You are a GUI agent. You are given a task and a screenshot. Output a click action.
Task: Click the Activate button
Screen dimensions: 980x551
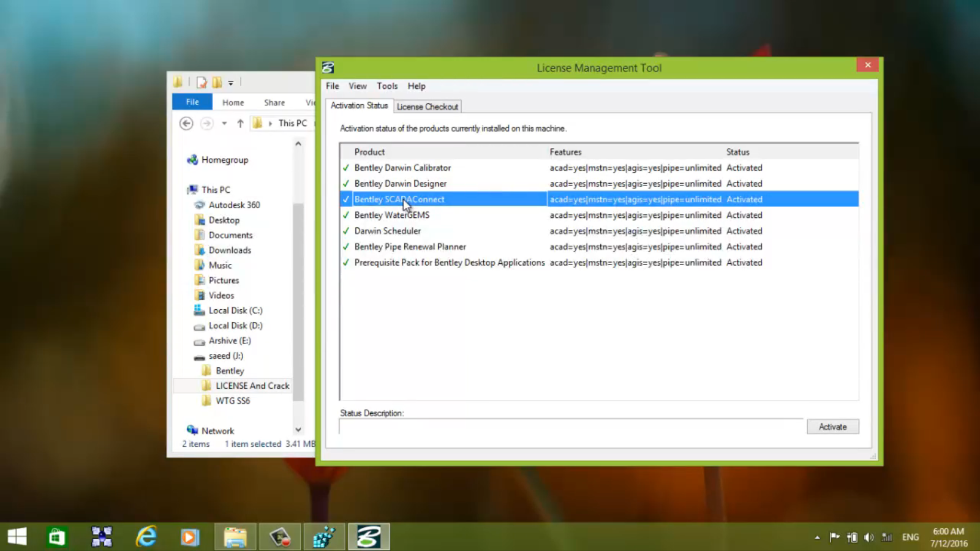[x=833, y=427]
